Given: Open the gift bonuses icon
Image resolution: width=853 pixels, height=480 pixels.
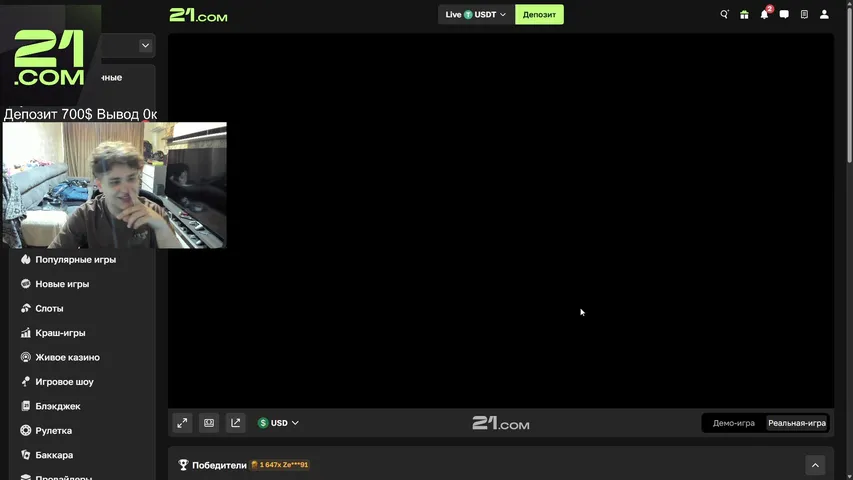Looking at the screenshot, I should pyautogui.click(x=744, y=15).
